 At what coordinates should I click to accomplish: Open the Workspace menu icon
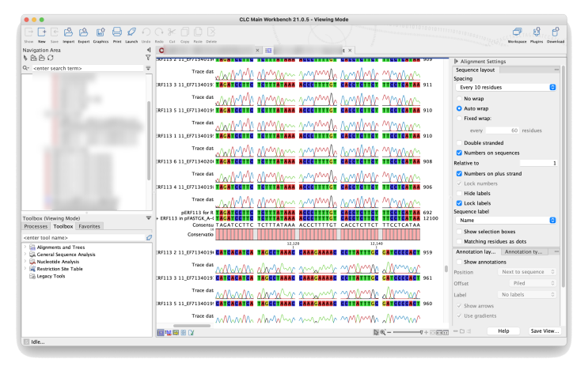pos(517,32)
